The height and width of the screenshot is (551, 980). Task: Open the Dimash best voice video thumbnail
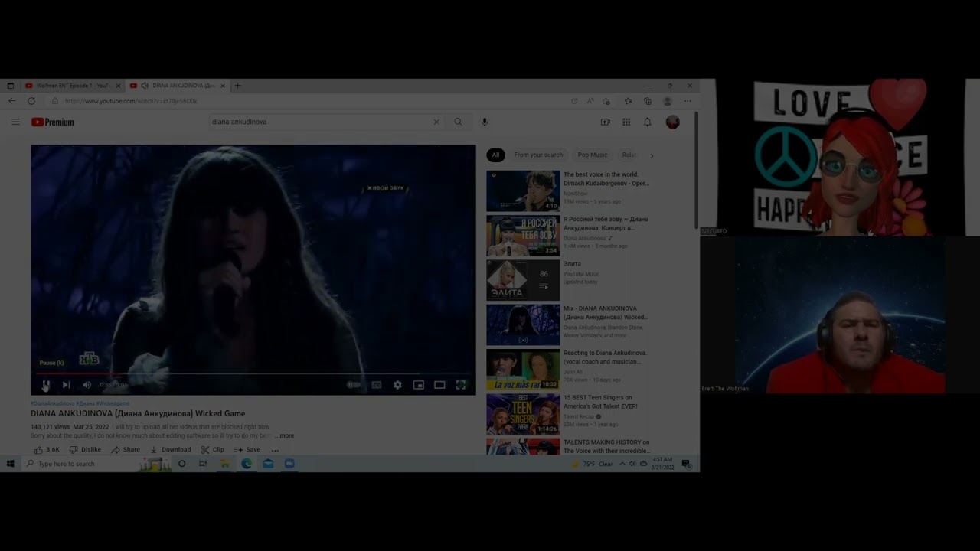pyautogui.click(x=523, y=191)
